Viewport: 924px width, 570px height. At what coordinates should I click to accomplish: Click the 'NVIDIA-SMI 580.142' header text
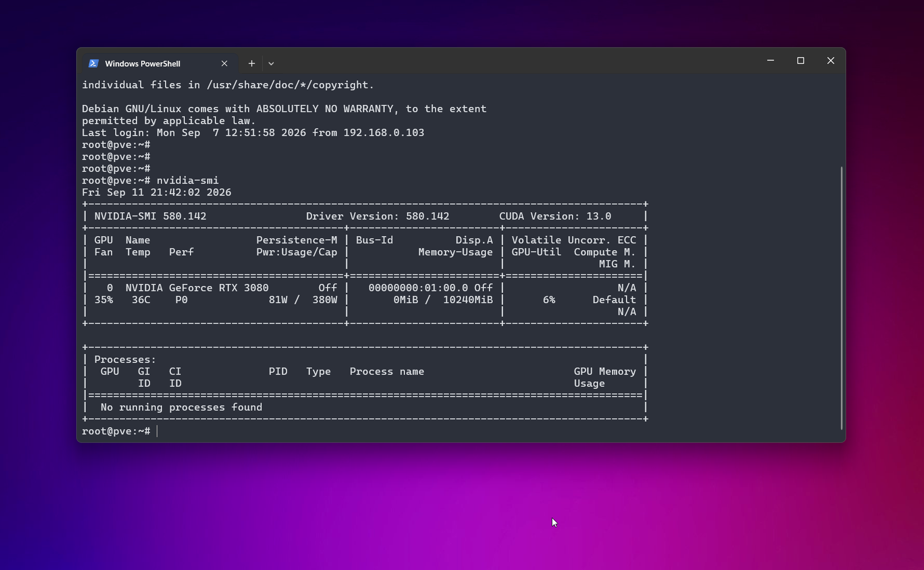pyautogui.click(x=150, y=216)
